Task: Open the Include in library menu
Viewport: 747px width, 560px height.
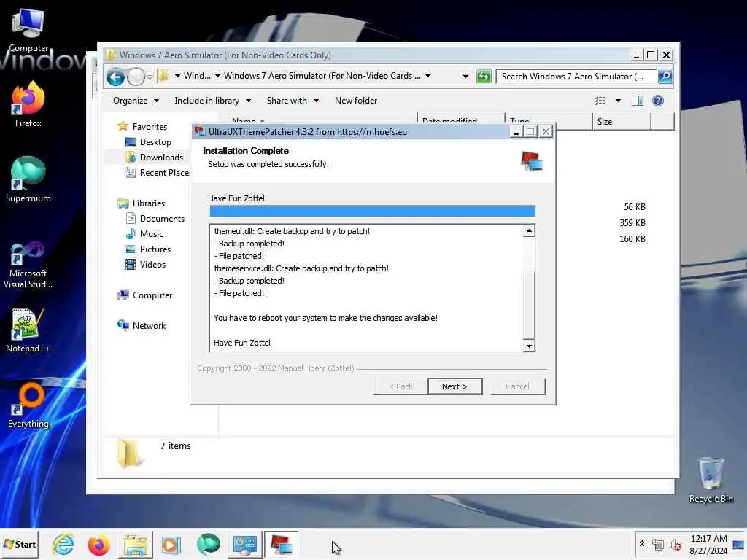Action: 212,101
